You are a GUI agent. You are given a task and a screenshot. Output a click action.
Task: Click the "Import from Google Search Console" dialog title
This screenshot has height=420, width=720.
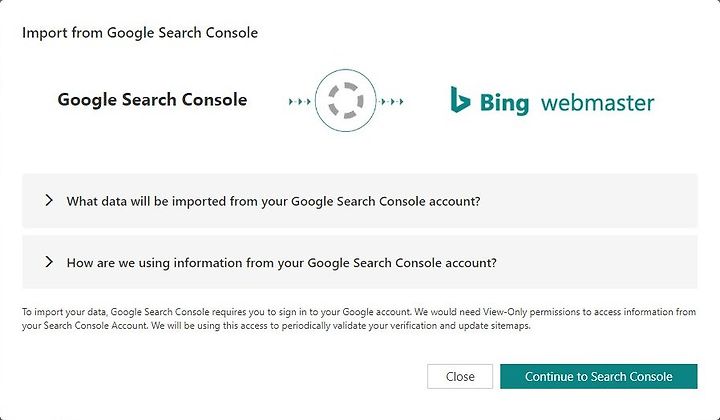tap(140, 33)
